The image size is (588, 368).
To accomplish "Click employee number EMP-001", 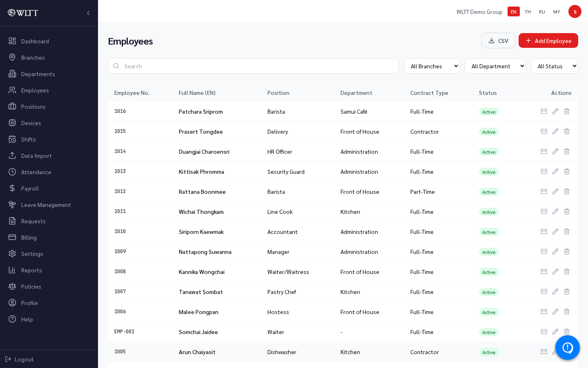I will pos(124,332).
